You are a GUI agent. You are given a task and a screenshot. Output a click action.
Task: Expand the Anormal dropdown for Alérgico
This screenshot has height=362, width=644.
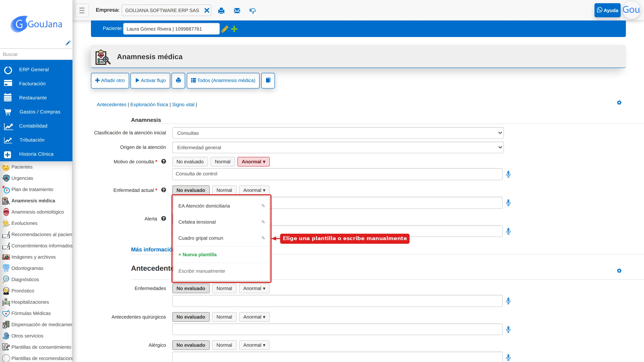(x=254, y=345)
